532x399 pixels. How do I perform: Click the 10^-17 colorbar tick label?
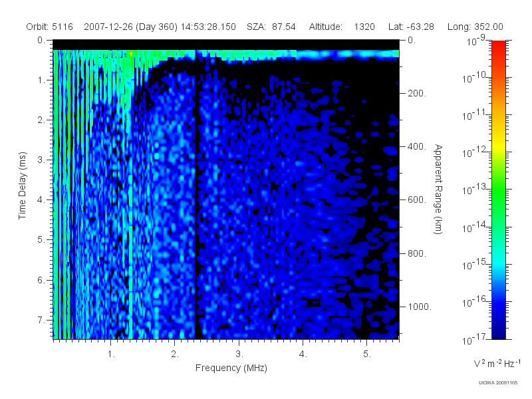(x=474, y=339)
